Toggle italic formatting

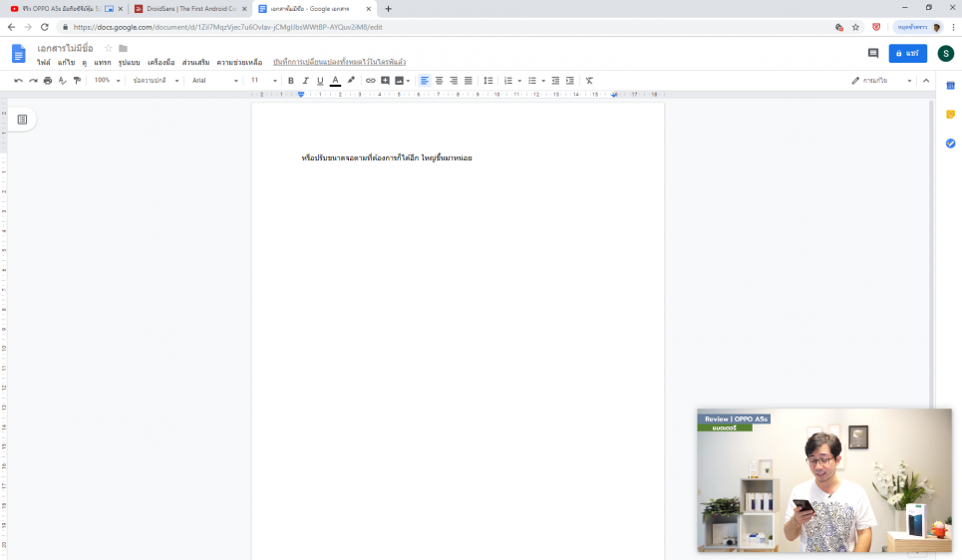[305, 81]
